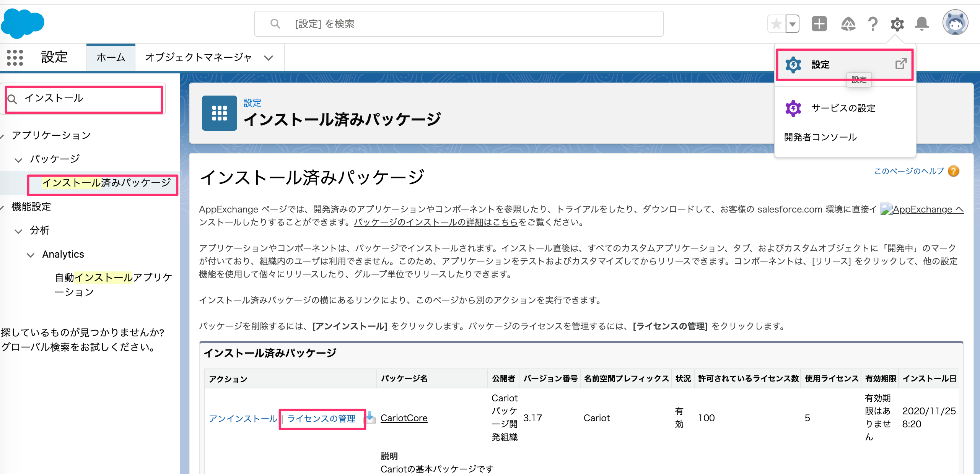Click the magnifier icon in global search
This screenshot has height=474, width=980.
pos(275,24)
